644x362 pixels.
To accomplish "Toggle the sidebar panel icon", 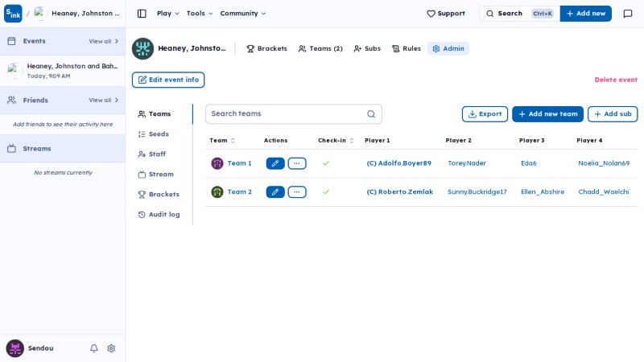I will [x=142, y=14].
